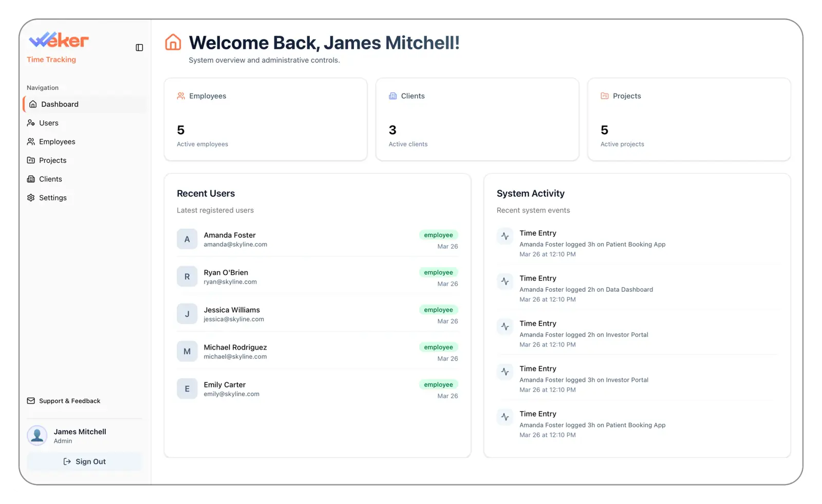Click the waveform icon on the first Time Entry

505,236
